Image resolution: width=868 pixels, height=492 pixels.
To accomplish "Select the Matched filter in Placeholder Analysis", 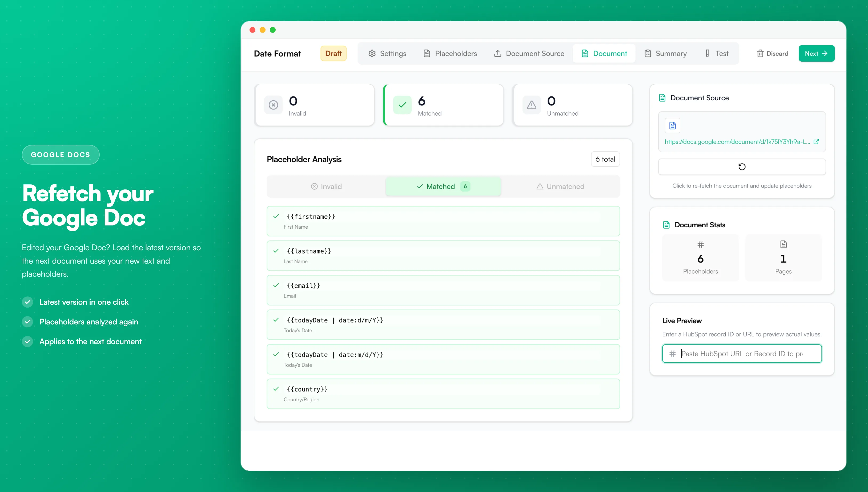I will 443,187.
